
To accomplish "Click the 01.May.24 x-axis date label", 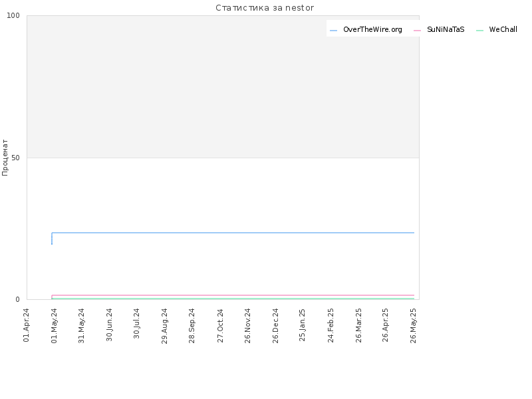I will click(x=55, y=326).
